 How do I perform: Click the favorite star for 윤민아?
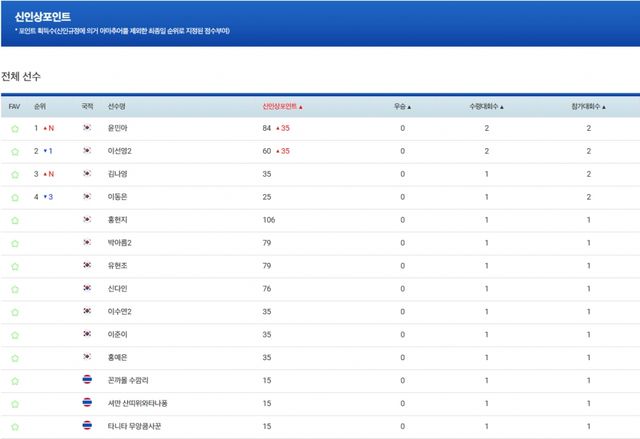pos(14,129)
